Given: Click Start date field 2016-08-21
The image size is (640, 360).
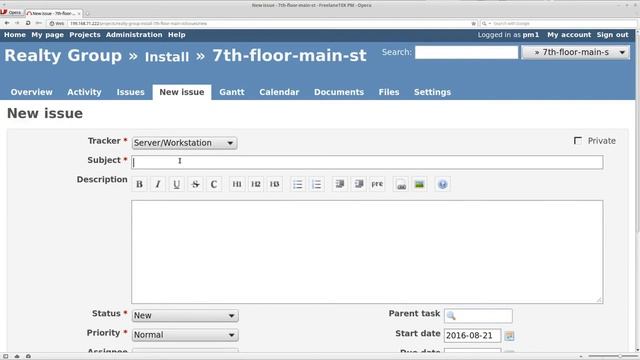Looking at the screenshot, I should (x=472, y=336).
